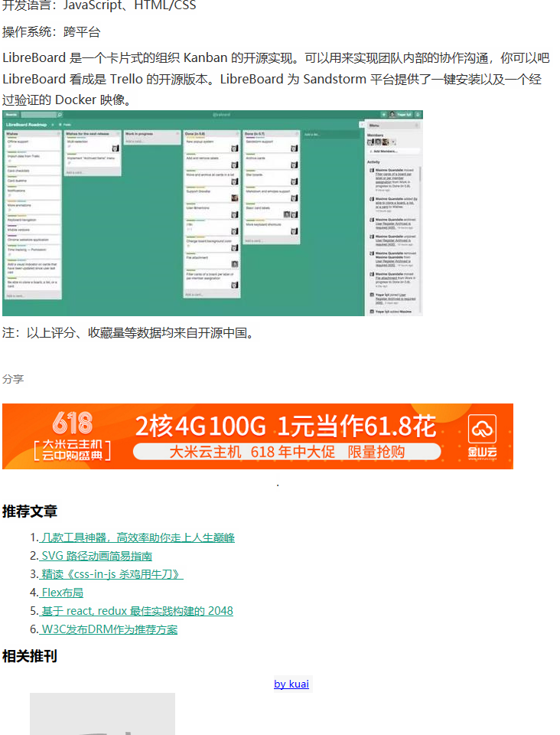Screen dimensions: 560x735
Task: Open the Flex布局 article link
Action: pos(61,593)
